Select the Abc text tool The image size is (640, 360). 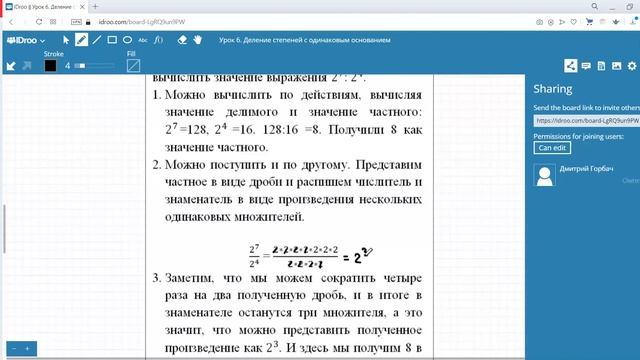click(x=143, y=40)
